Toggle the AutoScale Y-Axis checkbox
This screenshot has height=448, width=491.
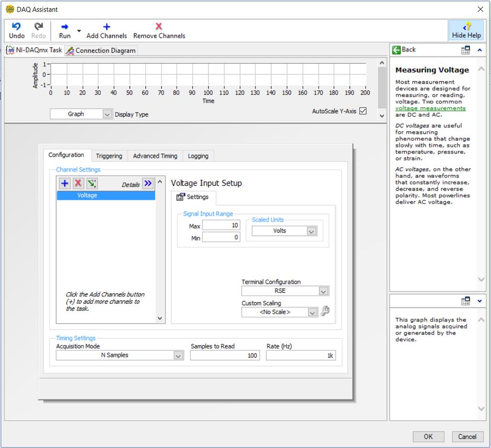(363, 111)
